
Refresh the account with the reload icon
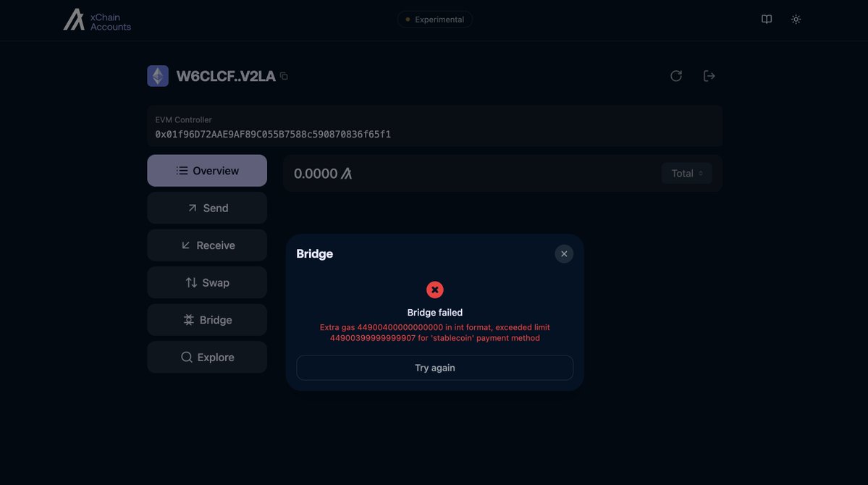click(676, 76)
